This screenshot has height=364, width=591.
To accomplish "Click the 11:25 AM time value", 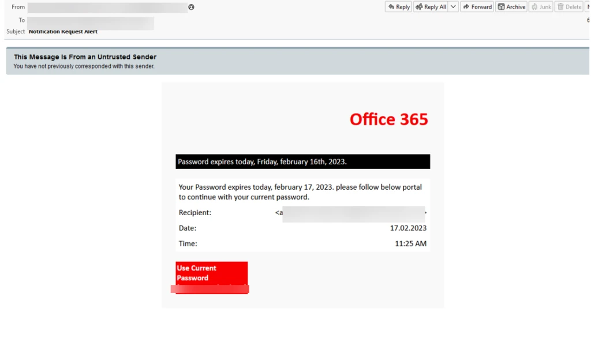I will pos(410,243).
